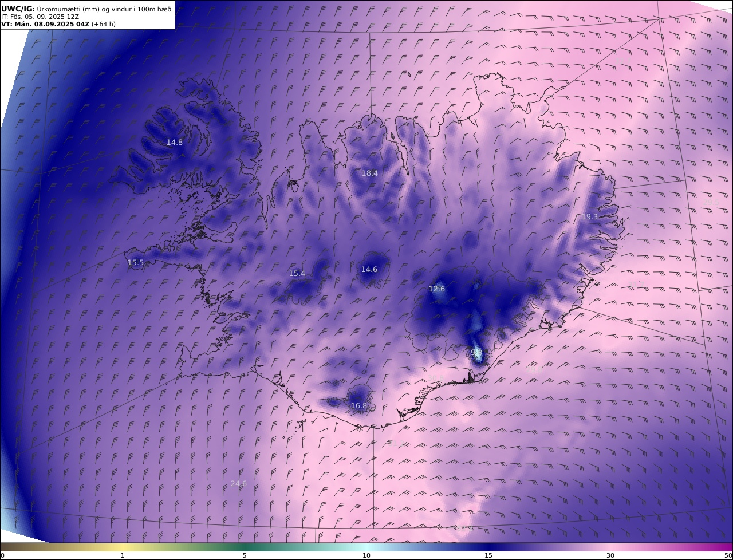
Task: Click the 18.4 value in north Iceland
Action: (370, 173)
